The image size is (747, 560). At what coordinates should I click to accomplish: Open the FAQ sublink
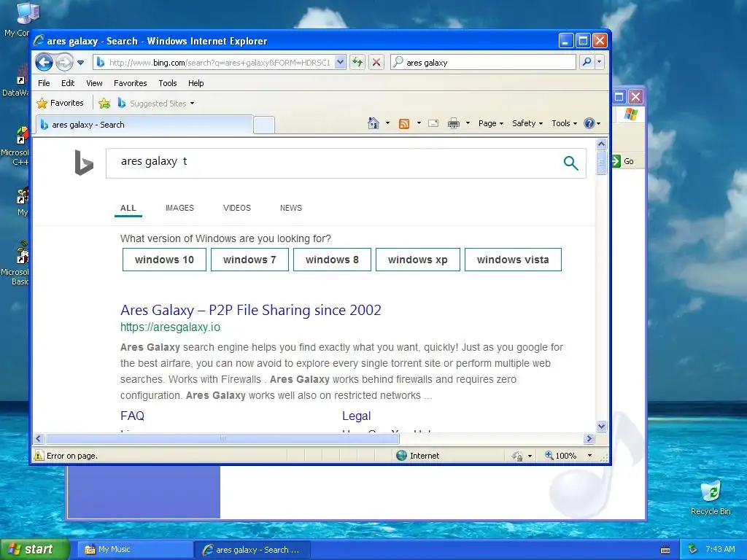click(x=132, y=416)
